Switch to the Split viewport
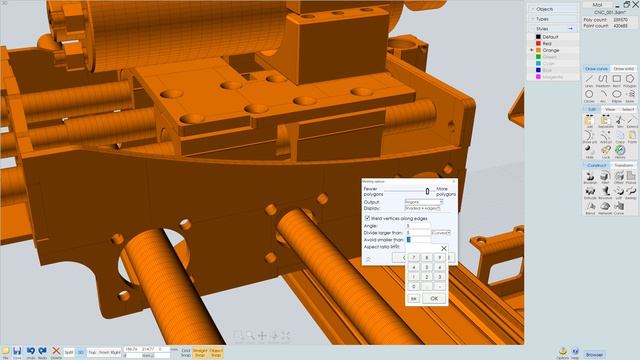Viewport: 640px width, 360px height. click(x=69, y=352)
